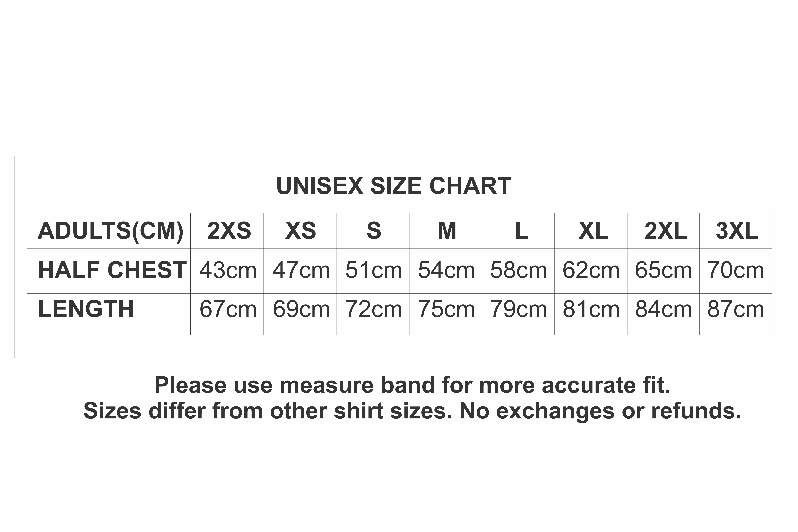Select the S size column header
Screen dimensions: 798x532
[x=373, y=231]
